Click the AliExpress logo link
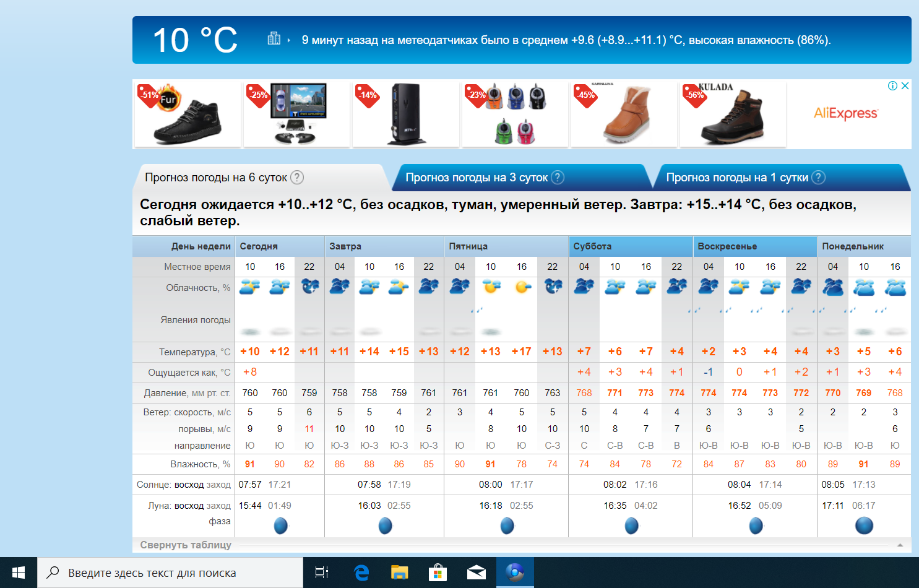The height and width of the screenshot is (588, 919). tap(845, 113)
